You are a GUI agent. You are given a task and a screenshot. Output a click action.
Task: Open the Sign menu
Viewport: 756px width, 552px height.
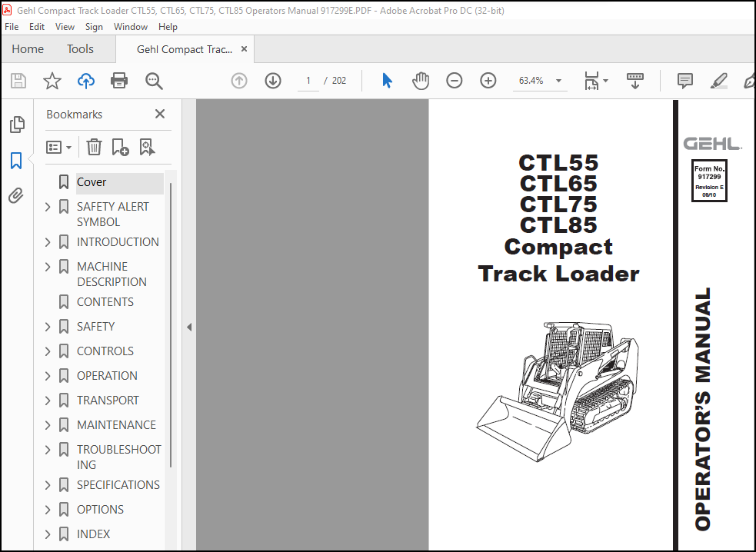(x=94, y=27)
